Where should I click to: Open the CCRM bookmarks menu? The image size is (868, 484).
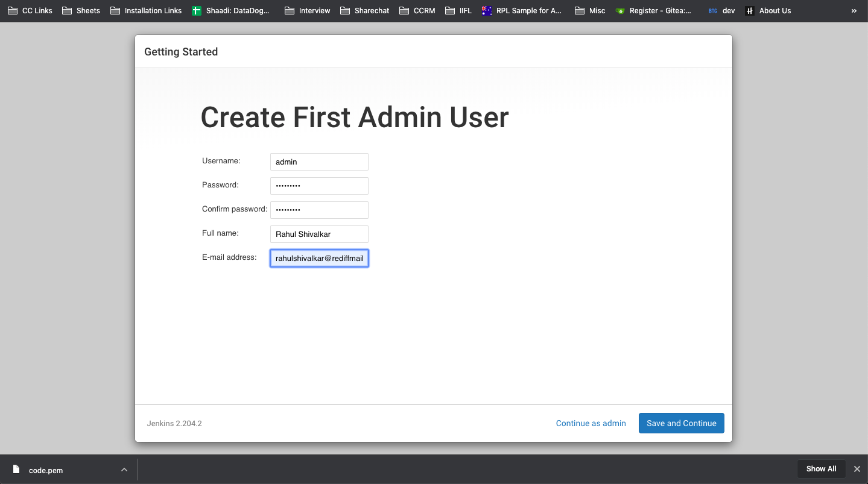pos(417,10)
